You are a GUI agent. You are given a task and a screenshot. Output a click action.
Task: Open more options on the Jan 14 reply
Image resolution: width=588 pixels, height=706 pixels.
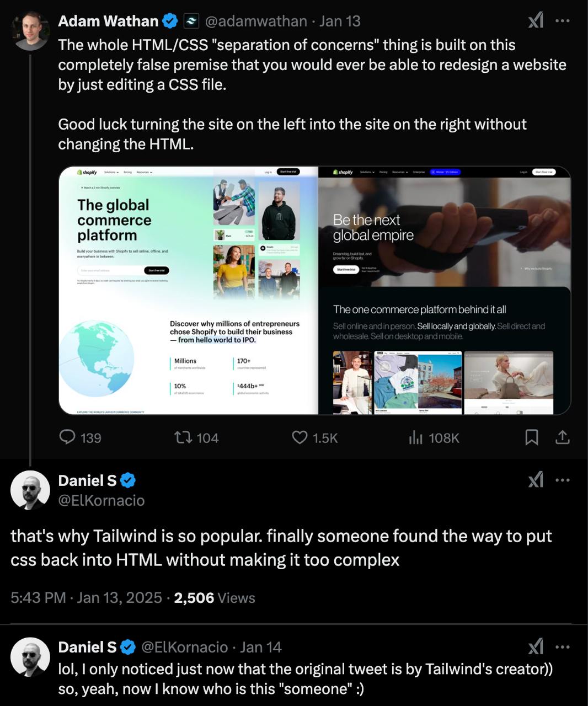point(562,646)
